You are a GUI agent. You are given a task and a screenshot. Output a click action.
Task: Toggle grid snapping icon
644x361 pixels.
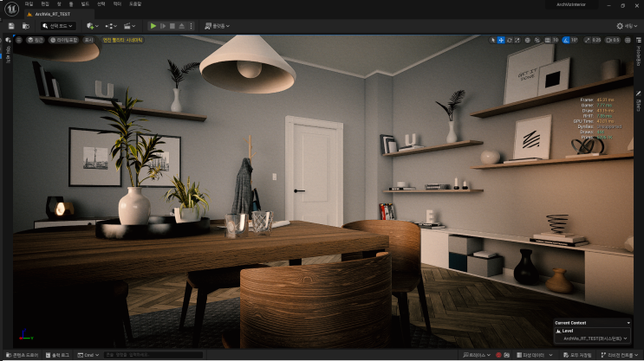(x=548, y=40)
